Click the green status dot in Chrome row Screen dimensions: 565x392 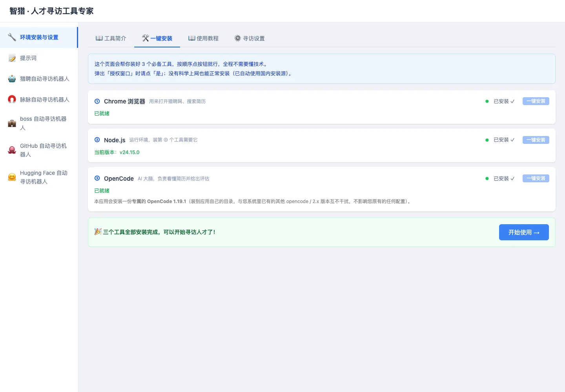tap(487, 101)
